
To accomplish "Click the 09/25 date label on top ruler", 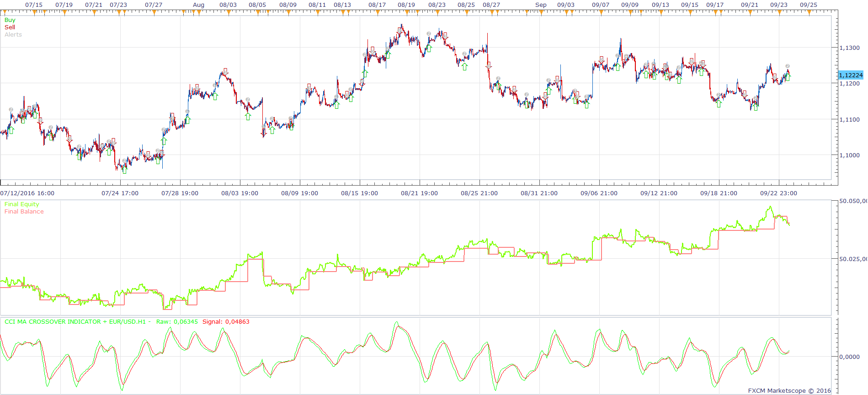I will (x=809, y=5).
